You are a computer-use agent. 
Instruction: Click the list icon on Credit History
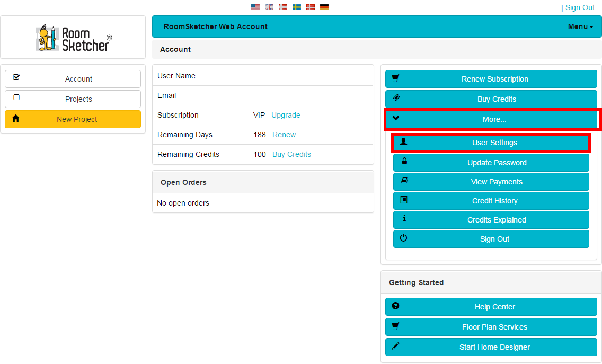[x=404, y=200]
